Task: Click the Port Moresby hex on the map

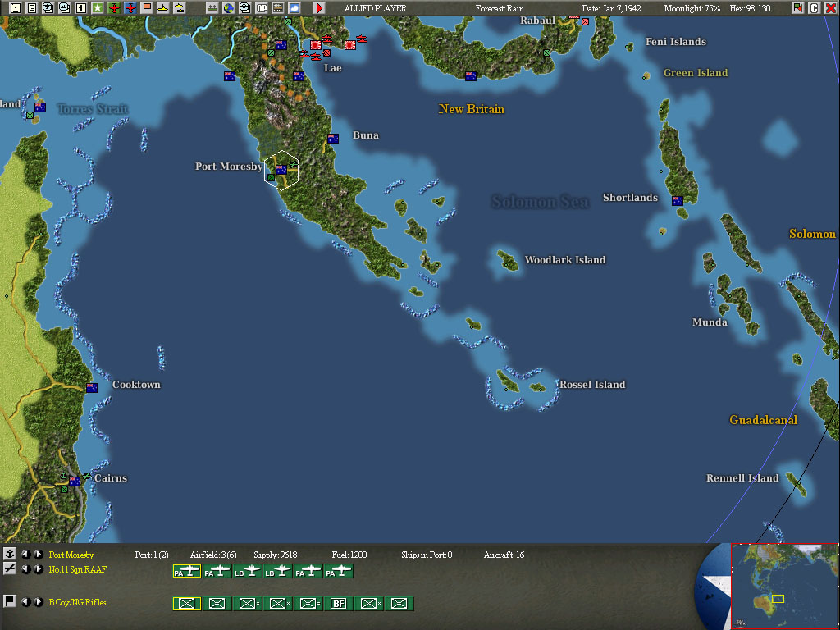Action: click(x=281, y=171)
